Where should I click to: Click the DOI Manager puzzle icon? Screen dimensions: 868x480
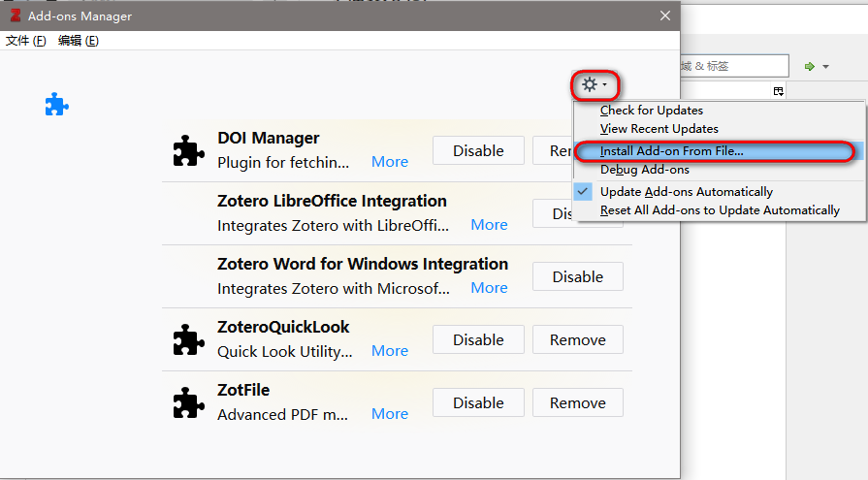(189, 150)
